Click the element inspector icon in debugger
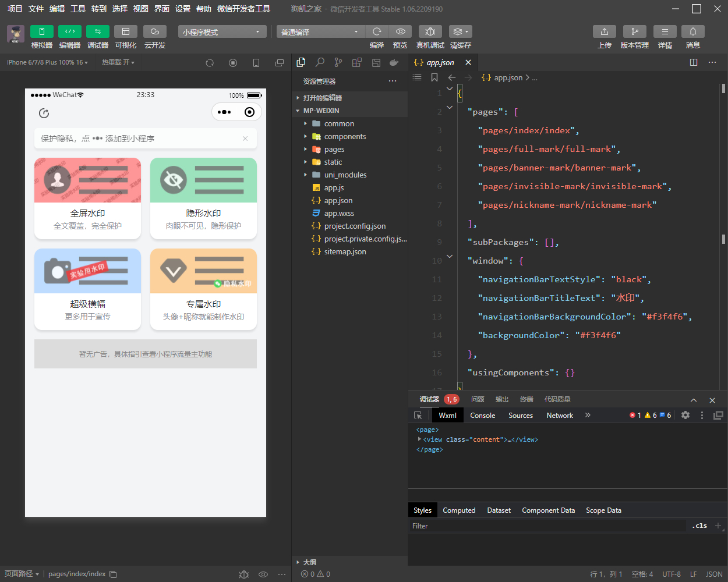 418,415
